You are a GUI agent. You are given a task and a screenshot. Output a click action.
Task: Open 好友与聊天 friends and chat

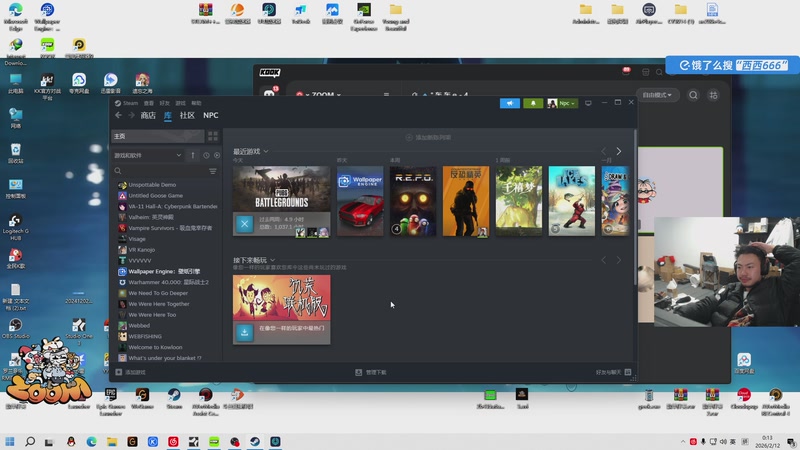click(x=613, y=372)
